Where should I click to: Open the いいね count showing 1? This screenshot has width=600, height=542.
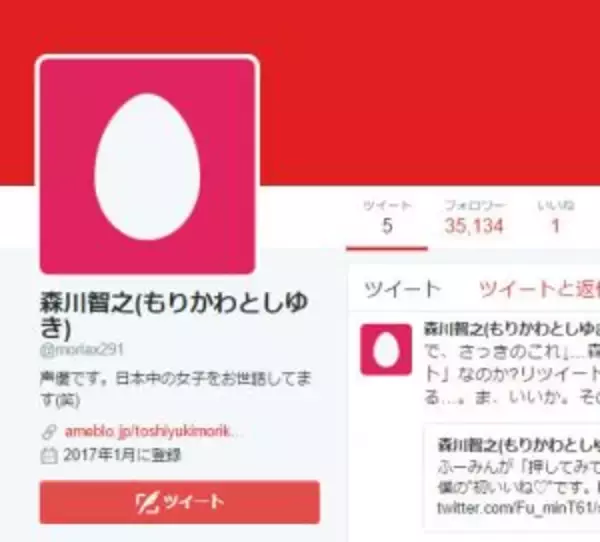pyautogui.click(x=556, y=218)
